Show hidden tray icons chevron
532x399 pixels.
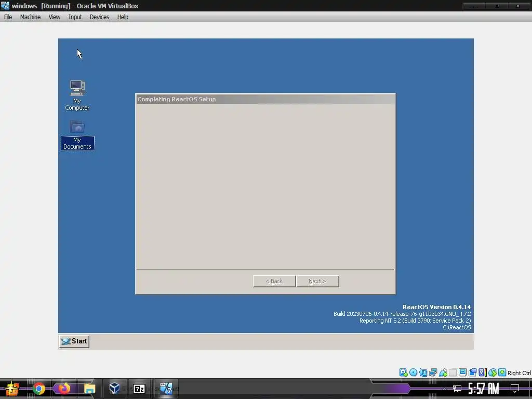tap(444, 389)
